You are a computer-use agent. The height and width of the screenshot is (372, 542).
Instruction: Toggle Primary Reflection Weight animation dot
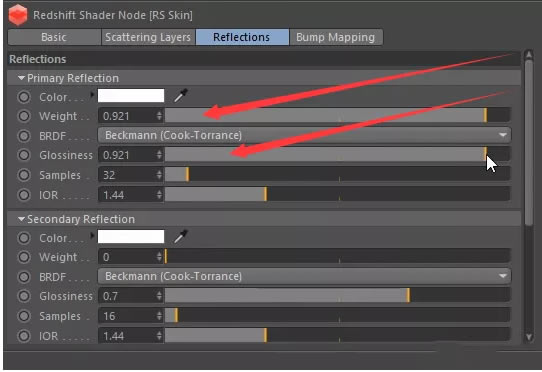click(24, 116)
